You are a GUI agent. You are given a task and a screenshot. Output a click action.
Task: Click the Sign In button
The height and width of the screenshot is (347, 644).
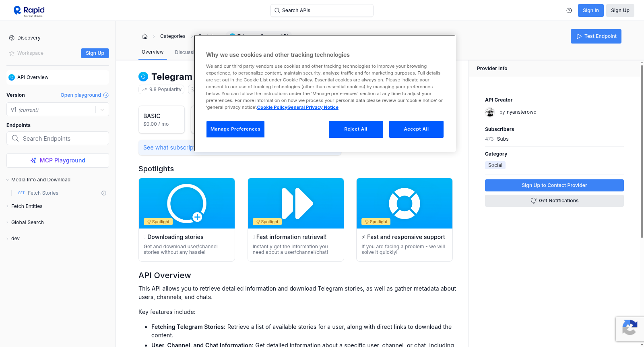pyautogui.click(x=591, y=10)
